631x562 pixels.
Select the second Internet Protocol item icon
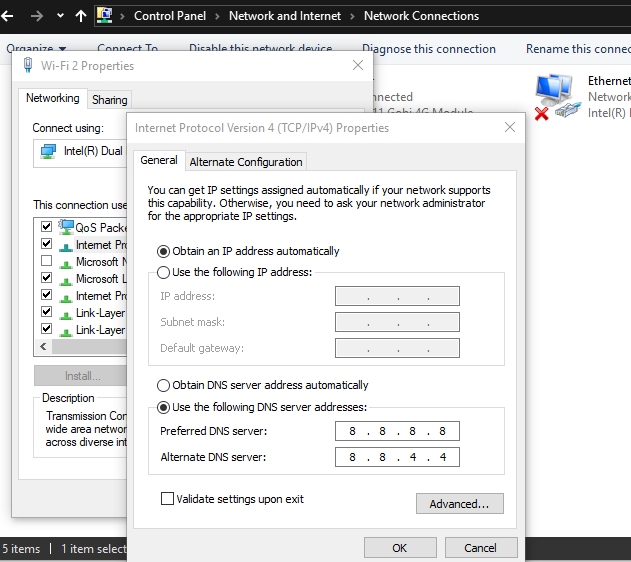click(66, 297)
